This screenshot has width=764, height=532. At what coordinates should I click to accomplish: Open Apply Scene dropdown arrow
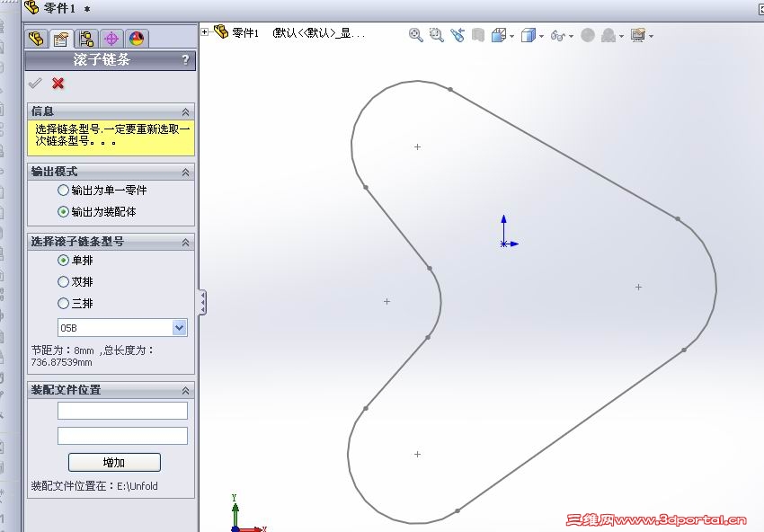pyautogui.click(x=621, y=36)
